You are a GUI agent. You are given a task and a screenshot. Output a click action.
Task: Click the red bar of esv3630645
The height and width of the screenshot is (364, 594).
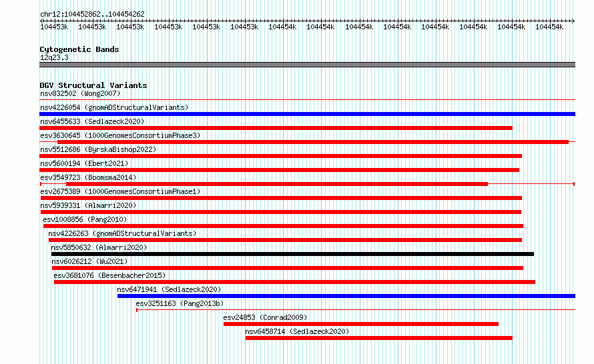pos(313,142)
